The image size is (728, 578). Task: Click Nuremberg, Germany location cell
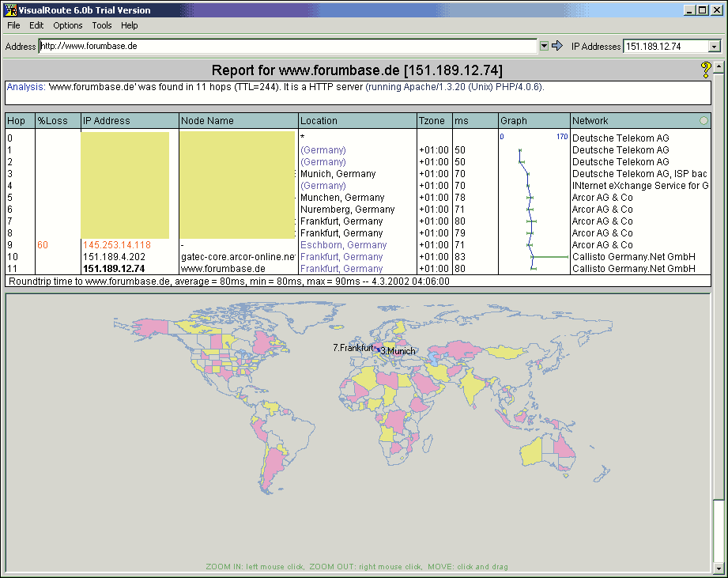pos(347,210)
